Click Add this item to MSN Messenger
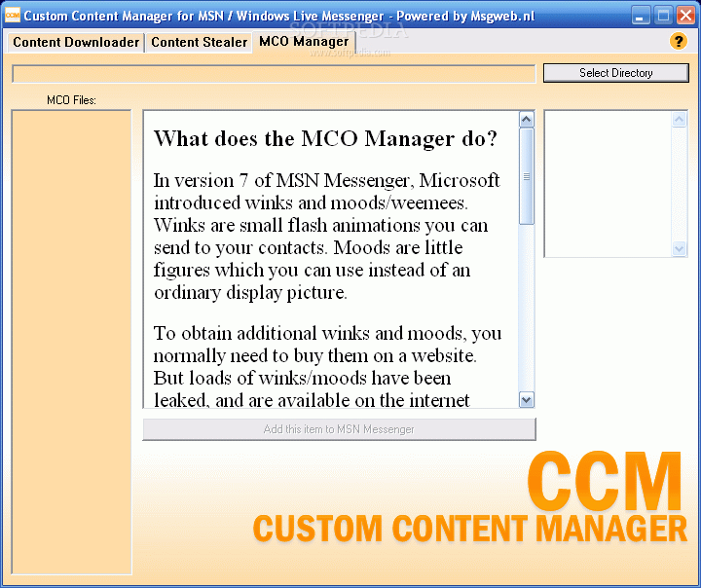The image size is (701, 588). tap(339, 429)
